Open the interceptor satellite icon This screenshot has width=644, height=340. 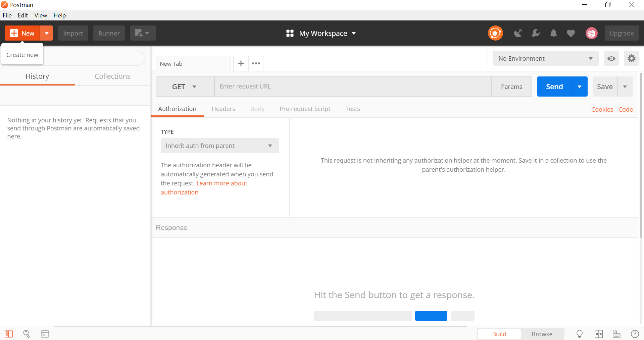click(518, 33)
